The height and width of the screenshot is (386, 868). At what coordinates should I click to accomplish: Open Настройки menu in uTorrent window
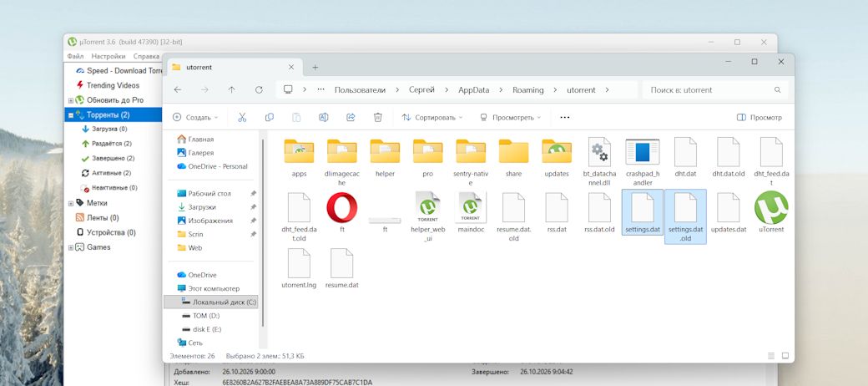click(x=108, y=56)
